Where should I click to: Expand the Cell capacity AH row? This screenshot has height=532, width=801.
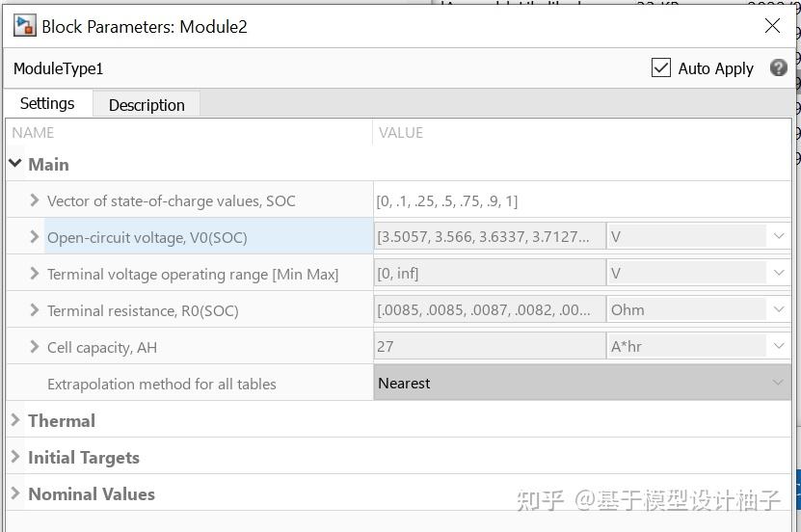[x=35, y=347]
